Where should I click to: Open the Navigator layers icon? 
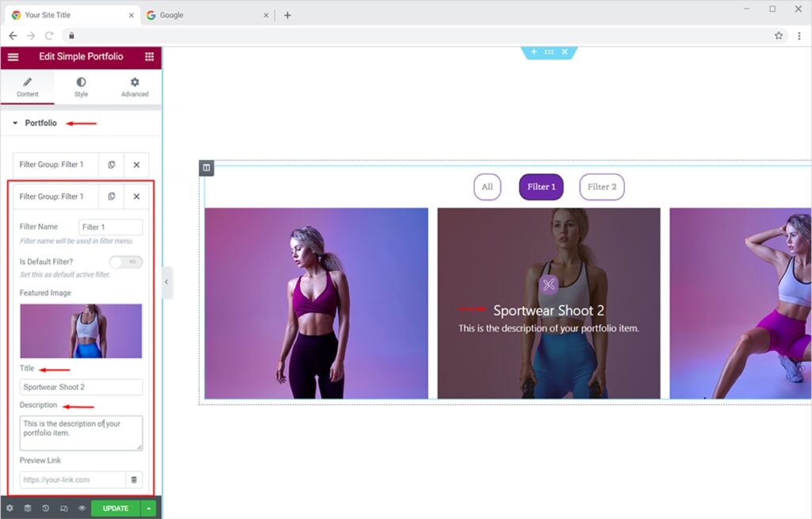click(28, 509)
